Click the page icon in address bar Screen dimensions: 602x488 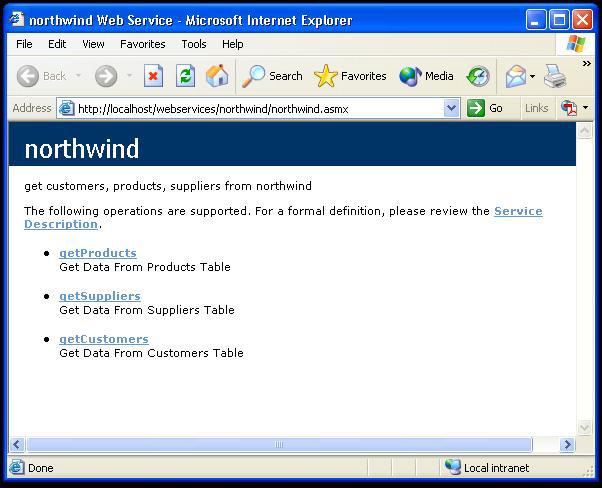[x=66, y=108]
